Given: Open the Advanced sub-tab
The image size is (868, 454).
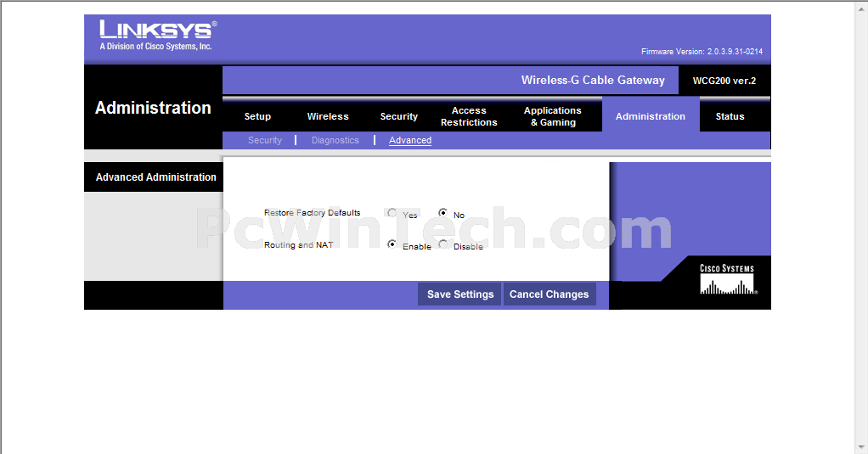Looking at the screenshot, I should tap(410, 141).
